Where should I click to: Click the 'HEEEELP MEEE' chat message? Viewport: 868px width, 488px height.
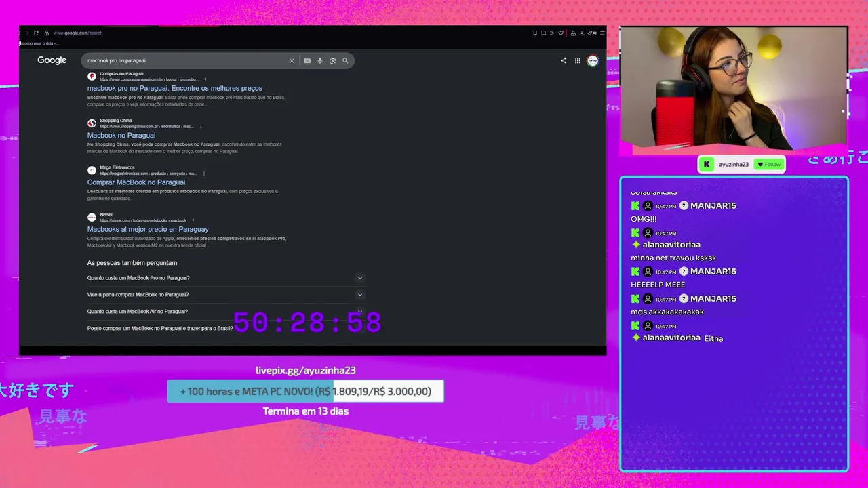click(658, 285)
